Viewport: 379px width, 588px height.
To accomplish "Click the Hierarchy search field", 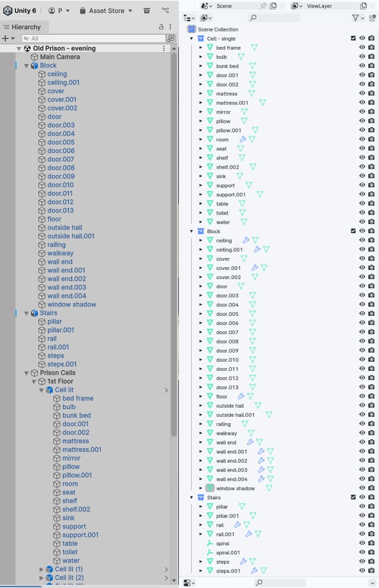I will click(x=93, y=38).
